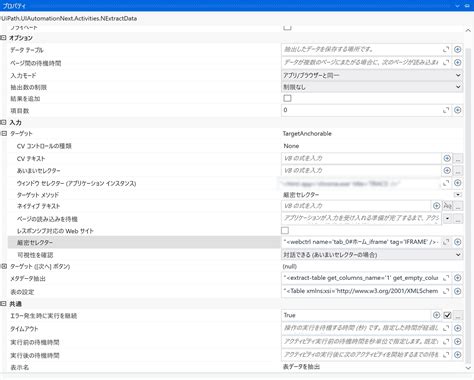Screen dimensions: 474x380
Task: Click the ellipsis button for ネイティブ テキスト
Action: tap(458, 206)
